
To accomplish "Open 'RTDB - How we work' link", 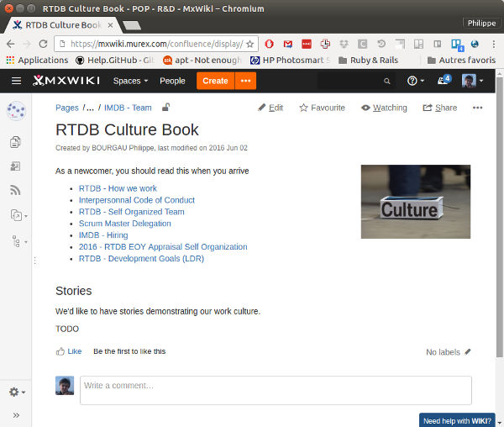I will click(118, 188).
